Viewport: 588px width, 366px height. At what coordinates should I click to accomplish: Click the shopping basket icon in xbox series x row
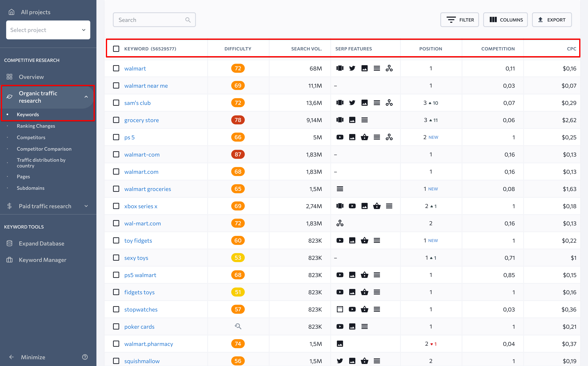tap(377, 206)
